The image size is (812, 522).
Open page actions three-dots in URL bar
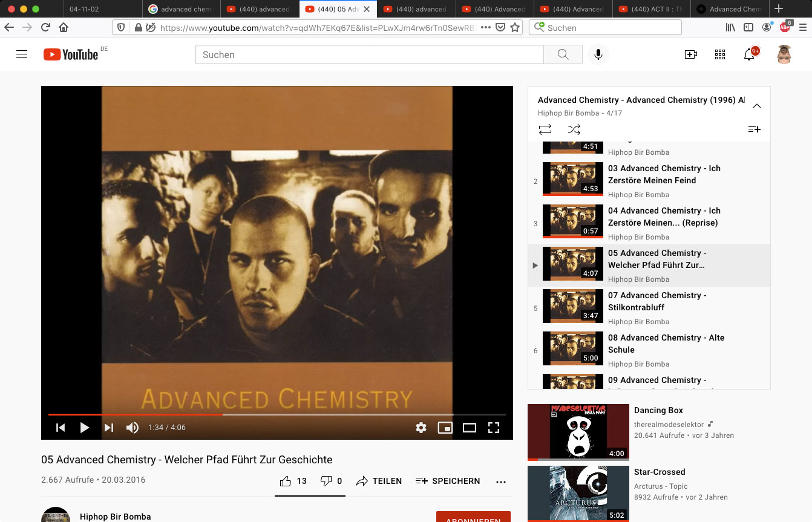(485, 27)
